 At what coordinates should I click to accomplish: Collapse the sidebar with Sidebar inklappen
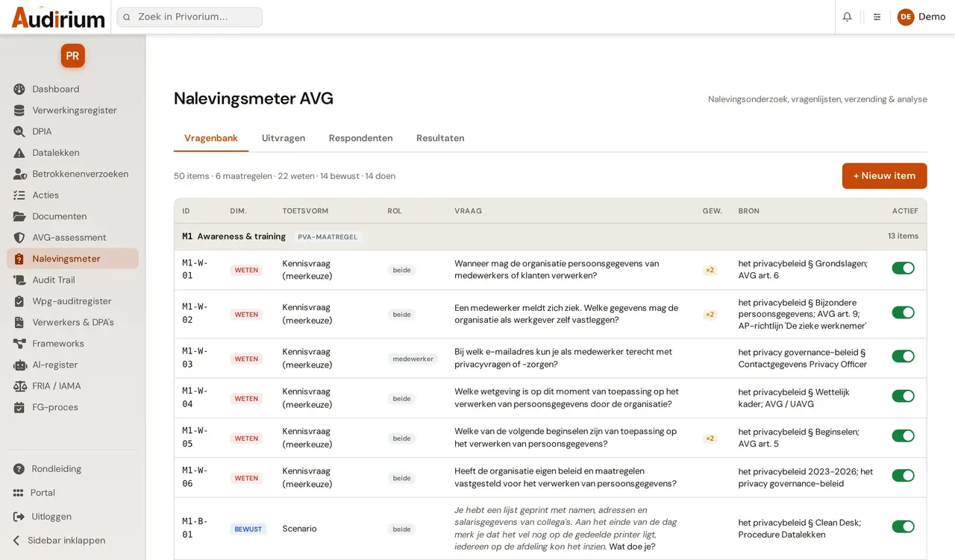(x=60, y=541)
